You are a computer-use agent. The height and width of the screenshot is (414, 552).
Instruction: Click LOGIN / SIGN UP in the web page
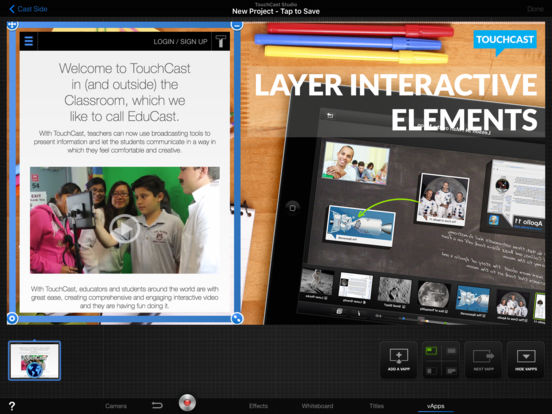coord(180,42)
